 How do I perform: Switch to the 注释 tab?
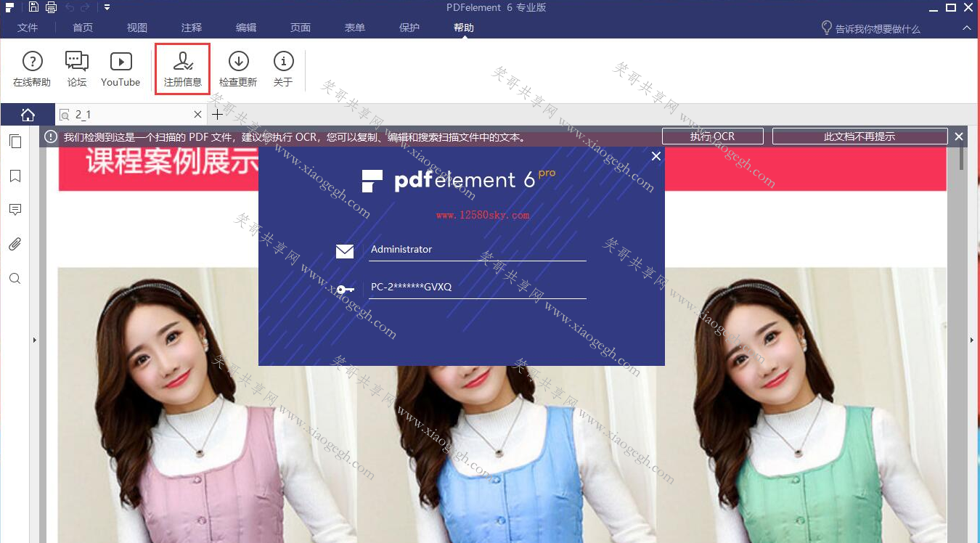[x=192, y=28]
